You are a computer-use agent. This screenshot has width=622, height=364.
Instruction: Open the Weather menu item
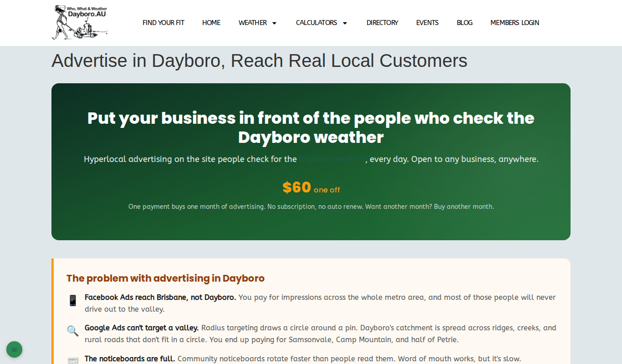coord(253,23)
